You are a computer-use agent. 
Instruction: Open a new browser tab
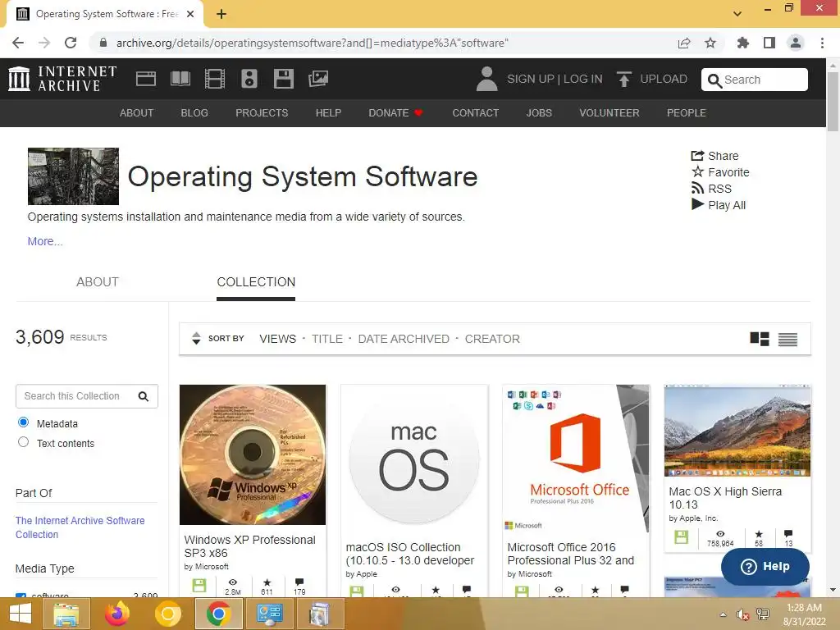click(221, 14)
